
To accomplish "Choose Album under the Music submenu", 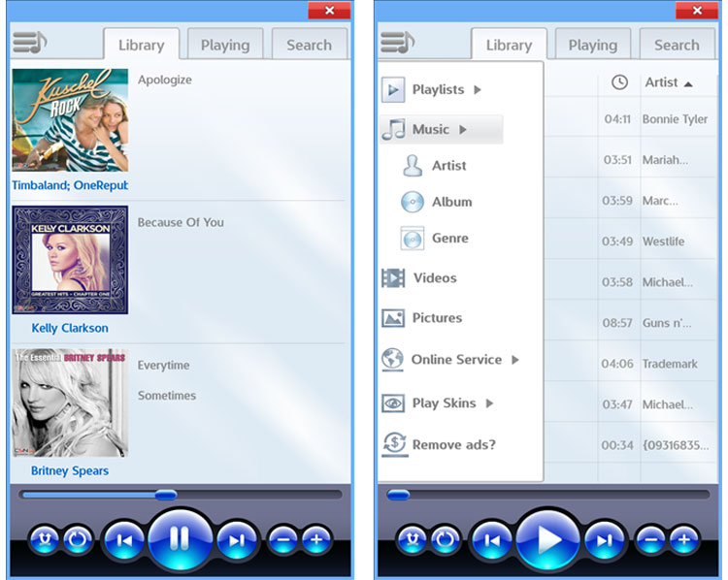I will click(451, 202).
